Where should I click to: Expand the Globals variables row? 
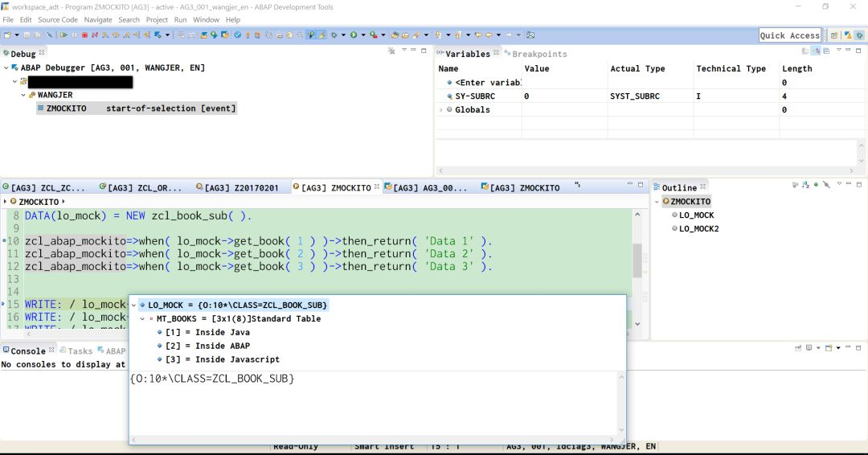click(440, 110)
